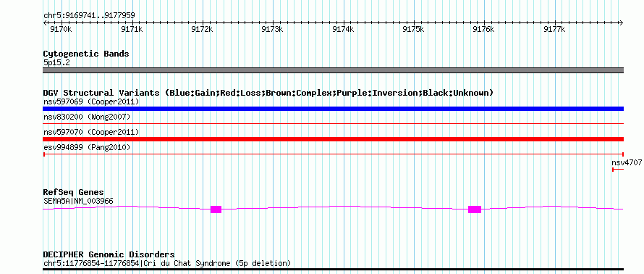Screen dimensions: 644x274
Task: Click the 9171k ruler tick label
Action: point(132,30)
